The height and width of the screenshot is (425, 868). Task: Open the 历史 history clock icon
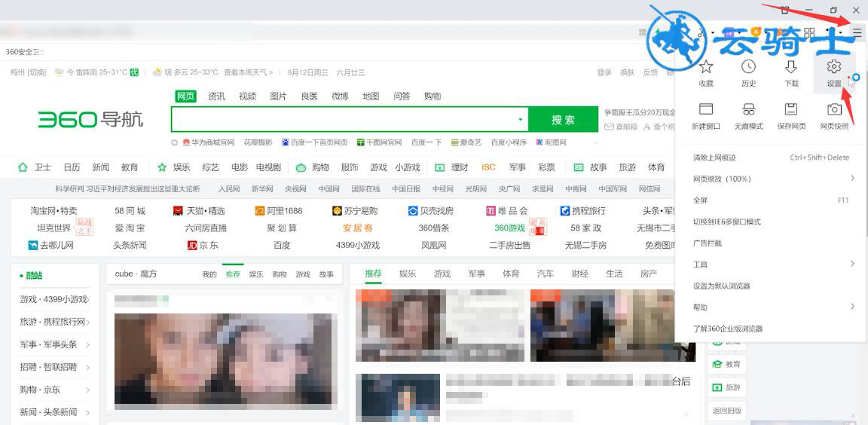click(x=748, y=67)
